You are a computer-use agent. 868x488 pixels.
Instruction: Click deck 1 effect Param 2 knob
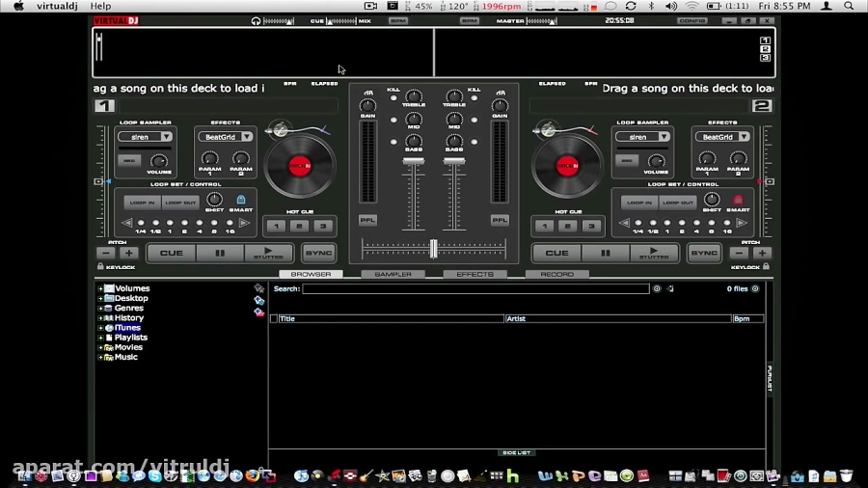point(241,159)
